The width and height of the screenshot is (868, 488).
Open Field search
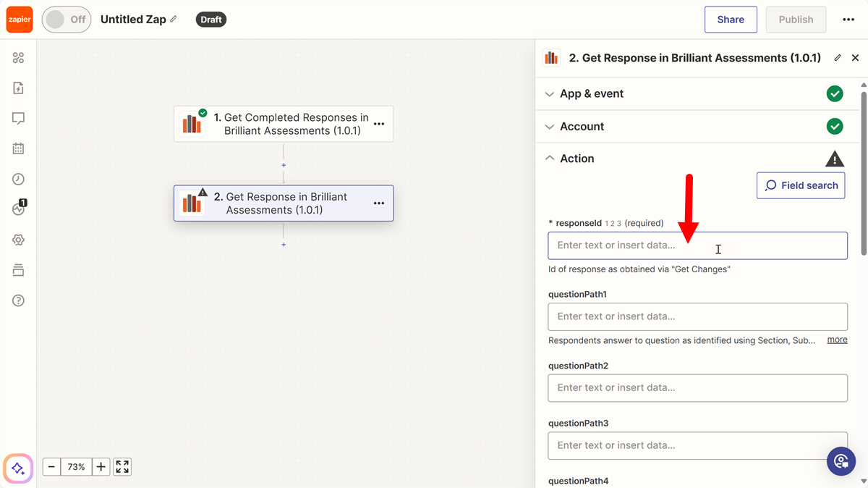[801, 185]
